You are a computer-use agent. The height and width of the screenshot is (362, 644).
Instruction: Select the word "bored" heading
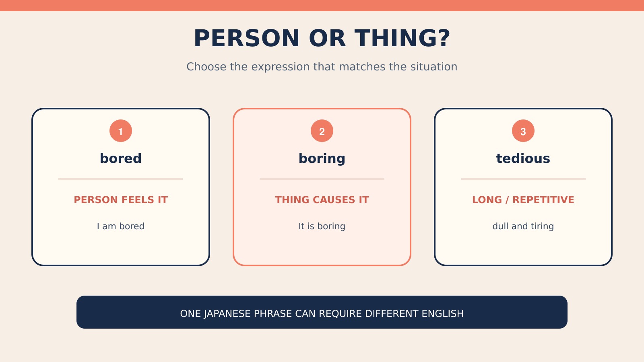[x=121, y=158]
